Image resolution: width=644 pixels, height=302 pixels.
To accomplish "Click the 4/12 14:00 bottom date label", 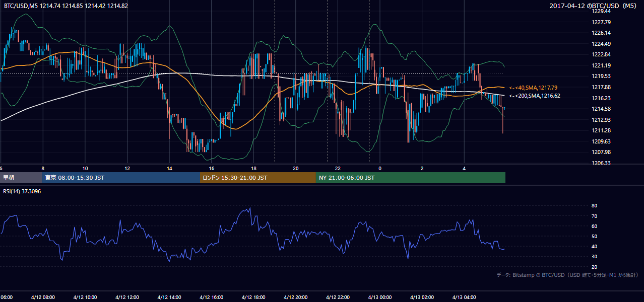I will (169, 297).
